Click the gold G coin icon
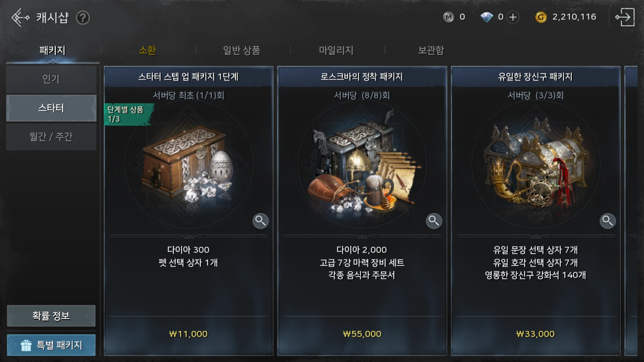This screenshot has height=362, width=644. [541, 17]
